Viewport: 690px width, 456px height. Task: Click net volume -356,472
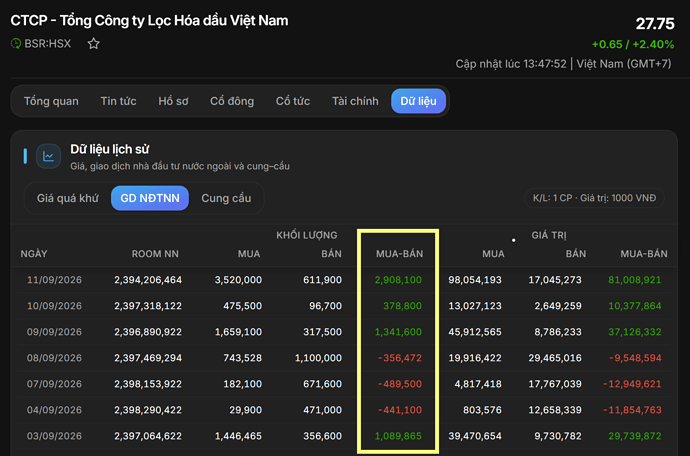click(400, 358)
